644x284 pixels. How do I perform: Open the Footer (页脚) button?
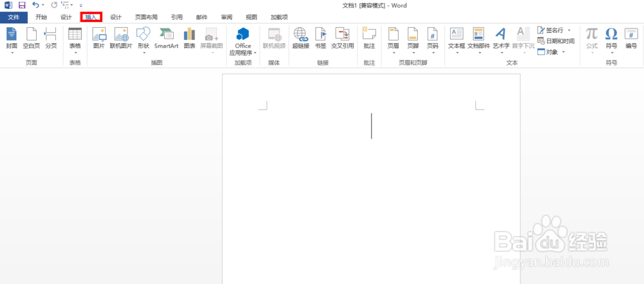click(x=413, y=41)
